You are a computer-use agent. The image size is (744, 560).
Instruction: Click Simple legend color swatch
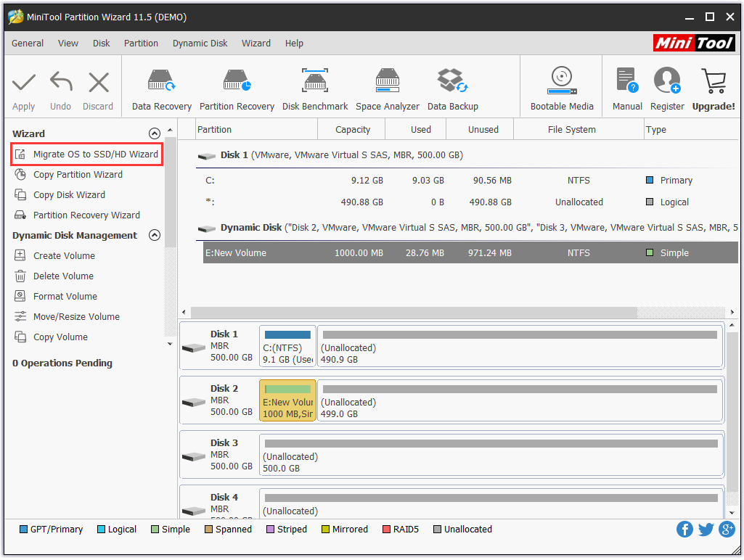[155, 530]
